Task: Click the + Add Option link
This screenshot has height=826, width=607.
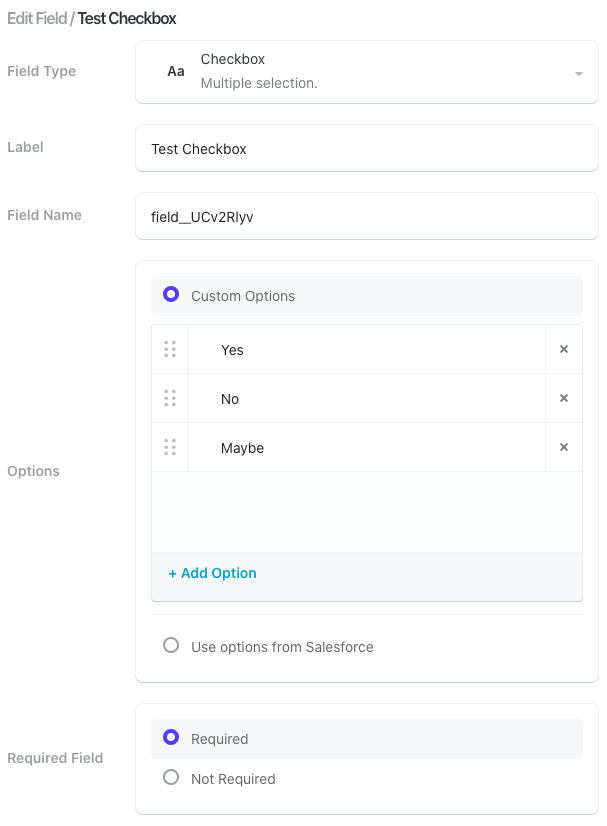Action: 213,573
